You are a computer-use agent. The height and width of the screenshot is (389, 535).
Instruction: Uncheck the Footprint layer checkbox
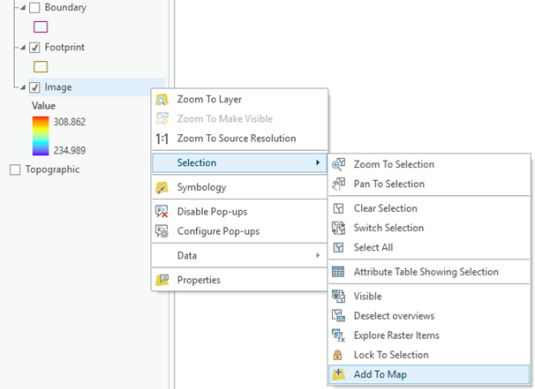(34, 47)
